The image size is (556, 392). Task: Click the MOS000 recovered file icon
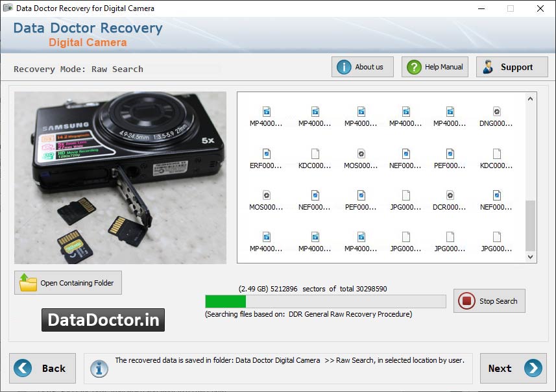[x=358, y=156]
